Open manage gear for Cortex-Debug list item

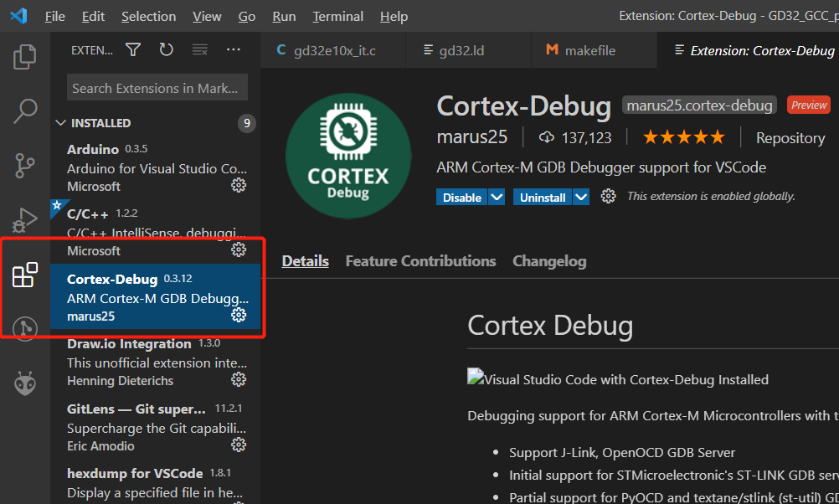click(239, 315)
